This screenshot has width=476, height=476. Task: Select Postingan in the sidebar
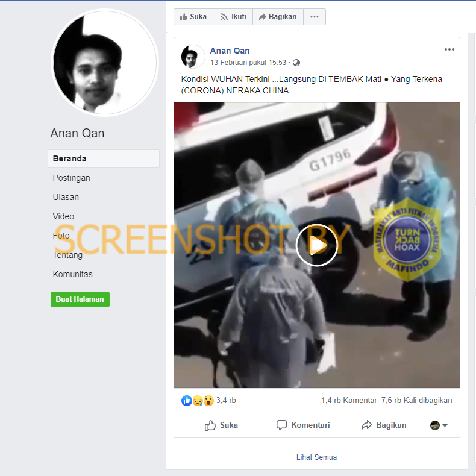pos(71,178)
